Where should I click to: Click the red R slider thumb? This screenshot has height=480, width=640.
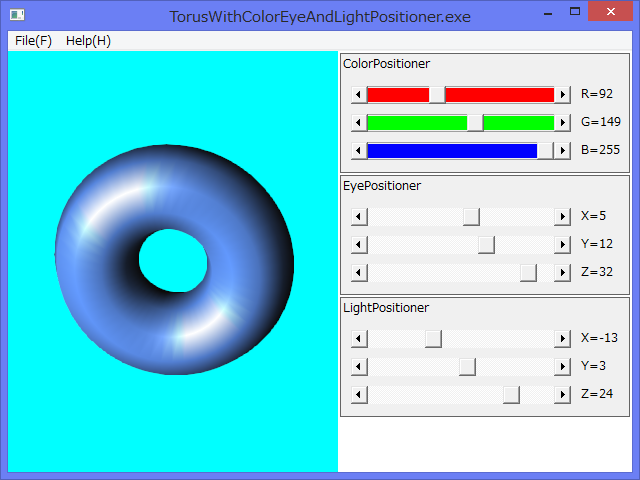pyautogui.click(x=437, y=95)
